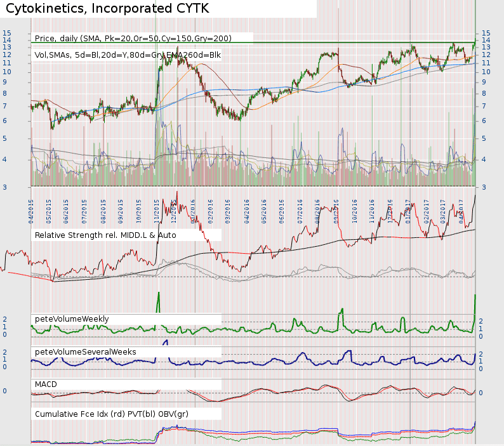Click the chart title Cytokinetics, Incorporated CYTK

[x=107, y=8]
